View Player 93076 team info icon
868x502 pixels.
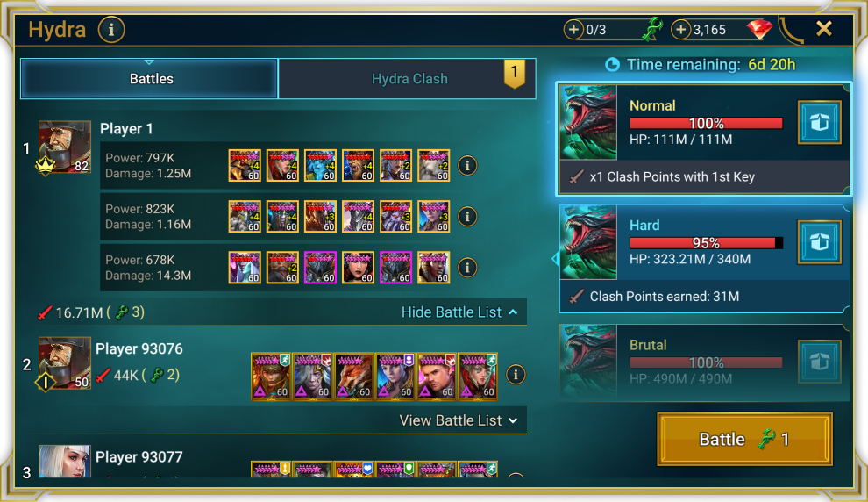(x=516, y=375)
